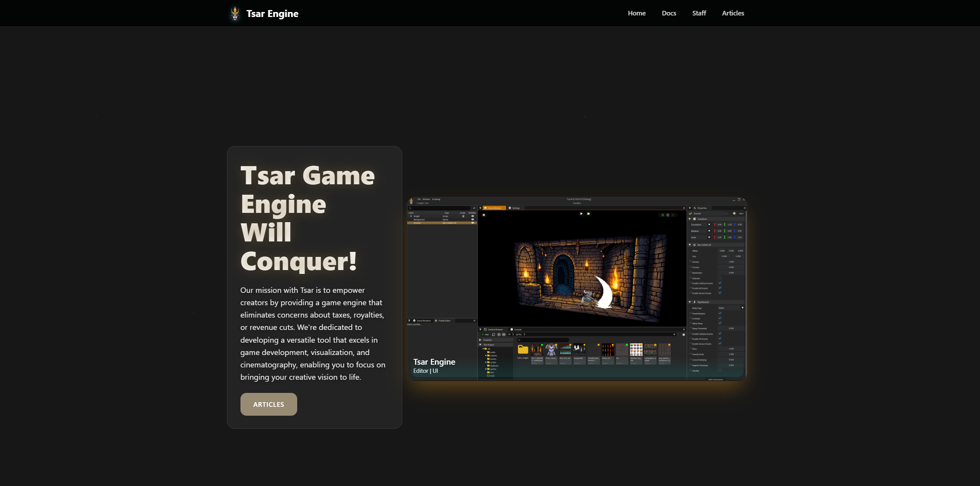Click the "Editor | UI" slide subtitle
This screenshot has height=486, width=980.
[425, 371]
